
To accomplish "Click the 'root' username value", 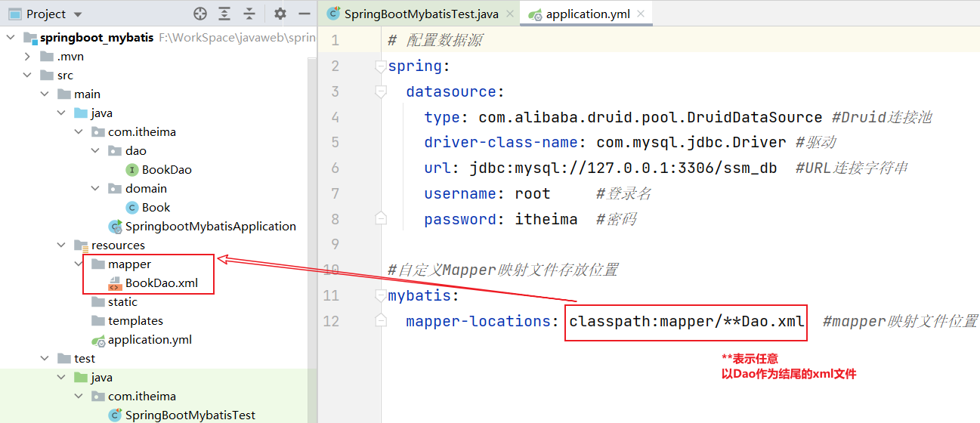I will [533, 193].
